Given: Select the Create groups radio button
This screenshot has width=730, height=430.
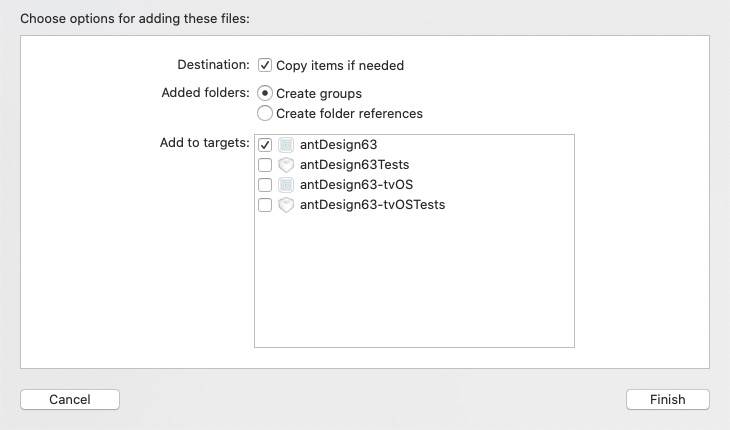Looking at the screenshot, I should pos(265,93).
